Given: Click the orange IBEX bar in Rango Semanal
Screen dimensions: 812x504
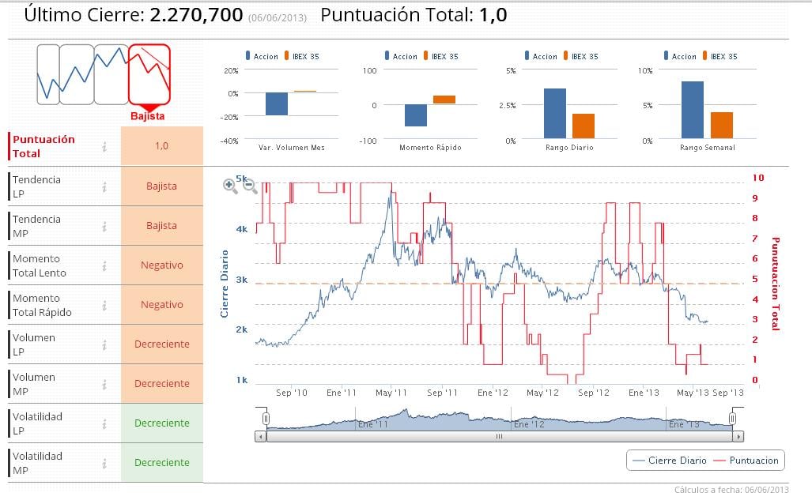Looking at the screenshot, I should [722, 126].
